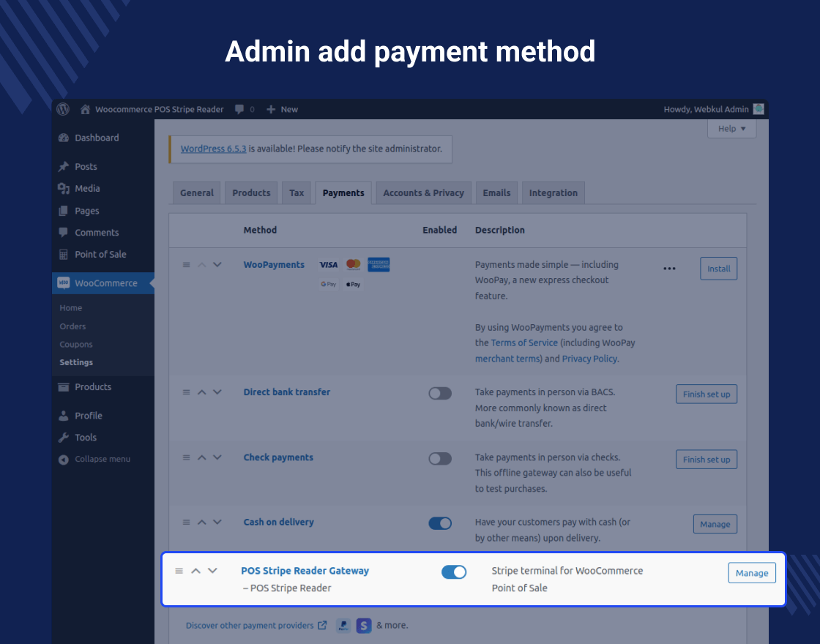The image size is (820, 644).
Task: Move Check payments up using its arrow
Action: [x=201, y=457]
